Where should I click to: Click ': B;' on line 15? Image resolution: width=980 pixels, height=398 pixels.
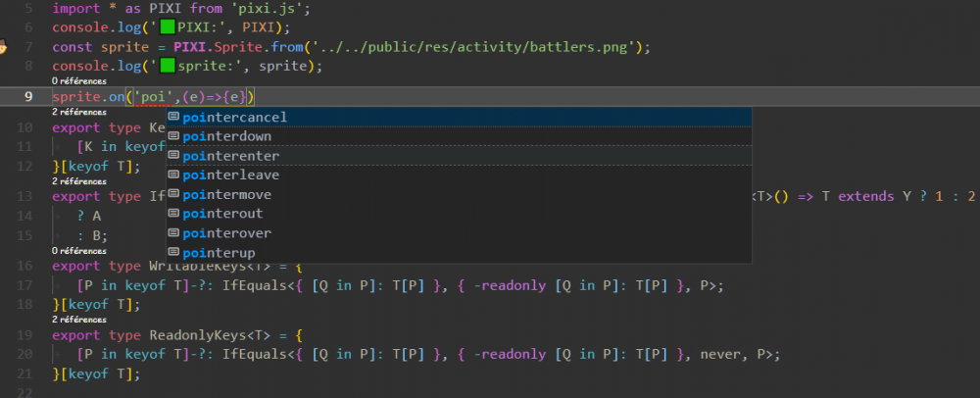(92, 235)
